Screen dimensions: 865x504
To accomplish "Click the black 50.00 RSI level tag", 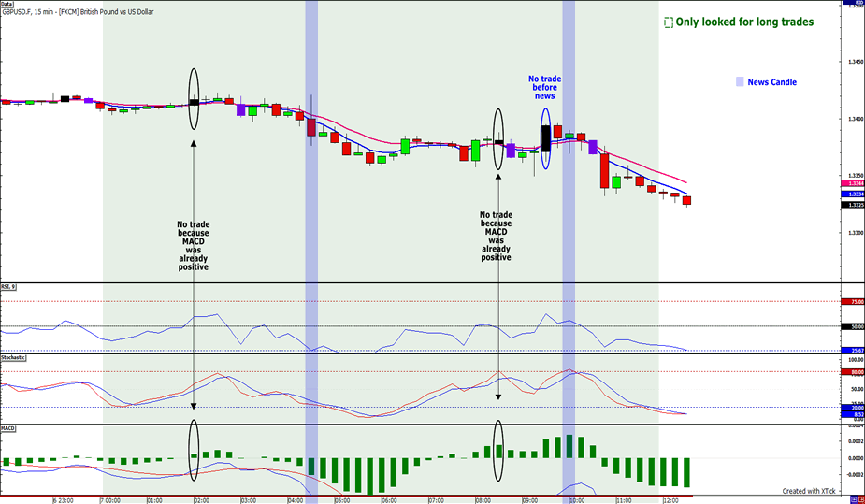I will pyautogui.click(x=854, y=326).
